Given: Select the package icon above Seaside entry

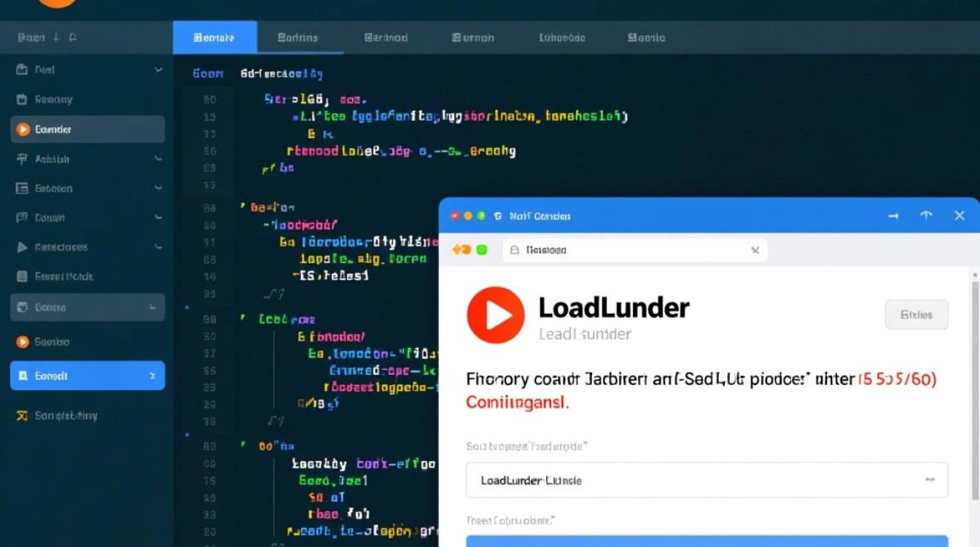Looking at the screenshot, I should (x=24, y=307).
